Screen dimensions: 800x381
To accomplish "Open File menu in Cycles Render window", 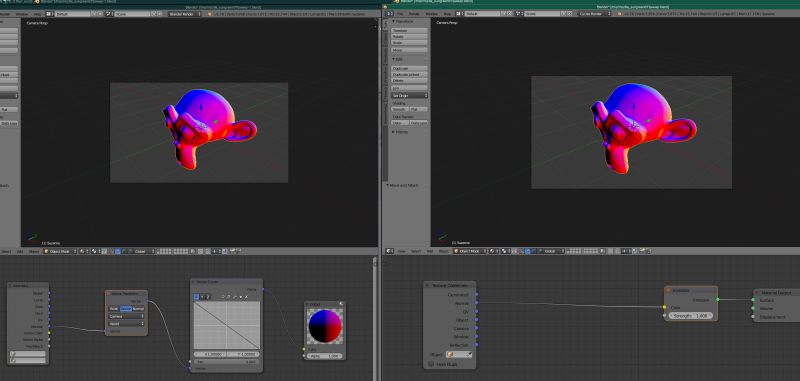I will point(400,14).
